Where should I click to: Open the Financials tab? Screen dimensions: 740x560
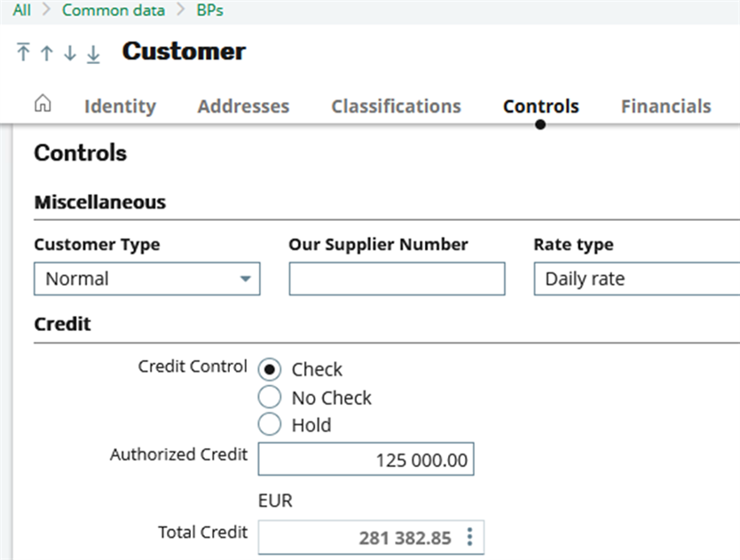click(x=665, y=106)
